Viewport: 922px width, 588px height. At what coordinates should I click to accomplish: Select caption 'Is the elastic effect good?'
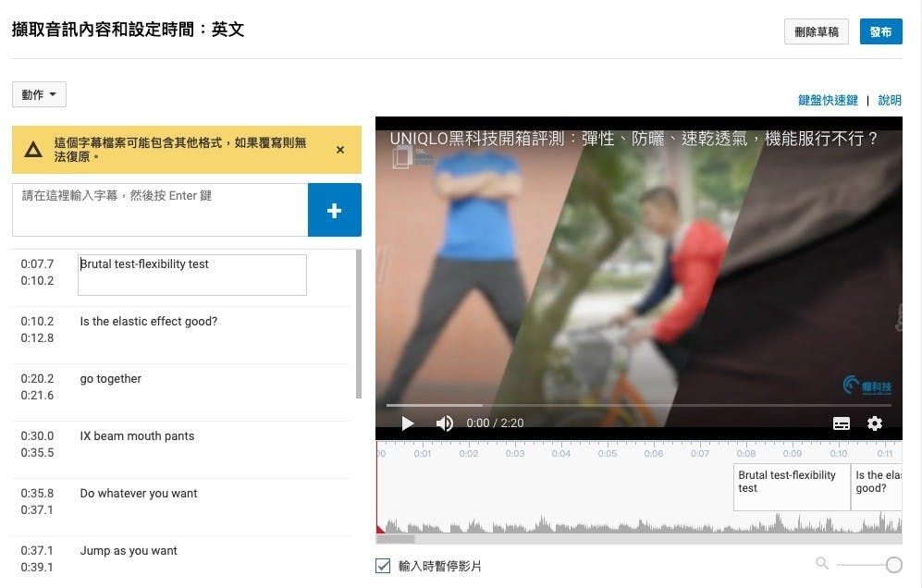[148, 322]
